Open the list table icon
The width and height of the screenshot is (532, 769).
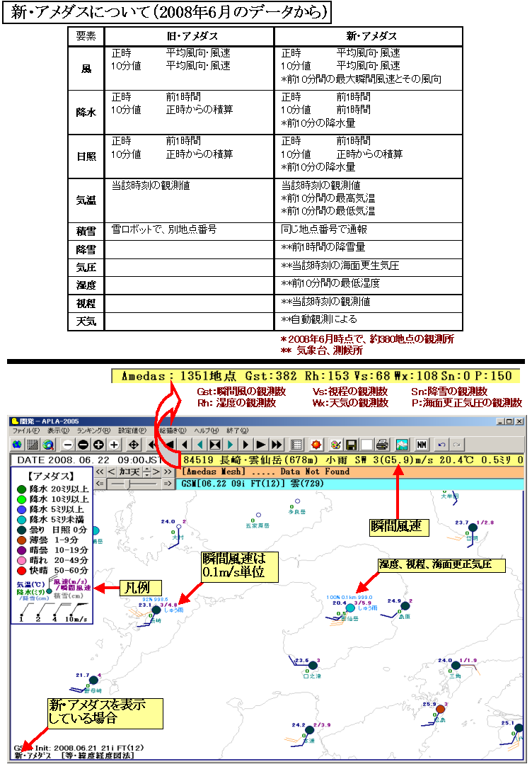coord(296,444)
